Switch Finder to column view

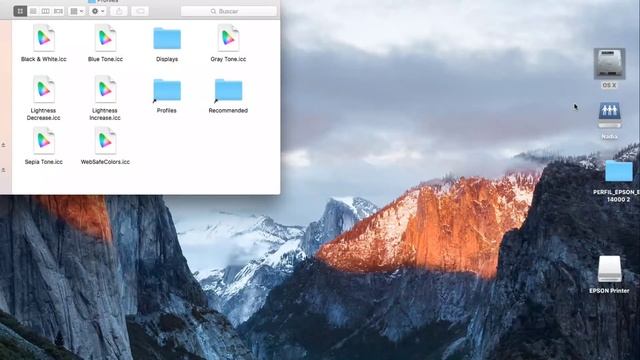(x=45, y=11)
